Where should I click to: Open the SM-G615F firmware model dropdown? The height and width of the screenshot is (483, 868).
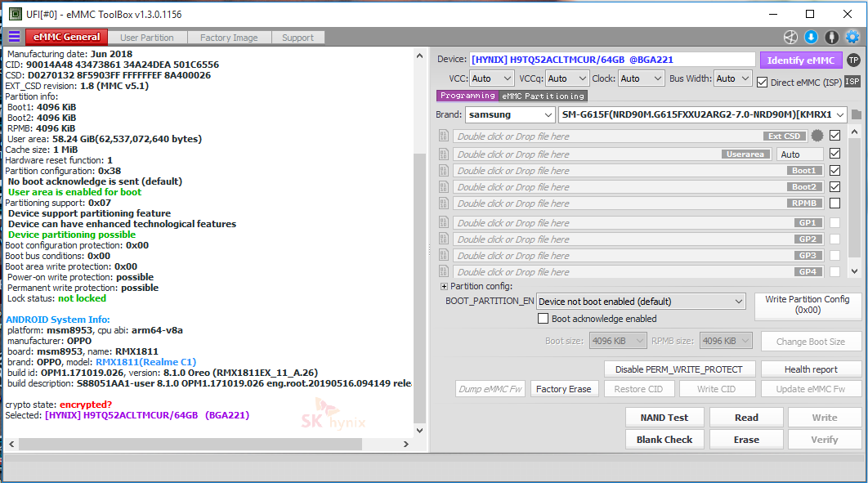pos(702,114)
